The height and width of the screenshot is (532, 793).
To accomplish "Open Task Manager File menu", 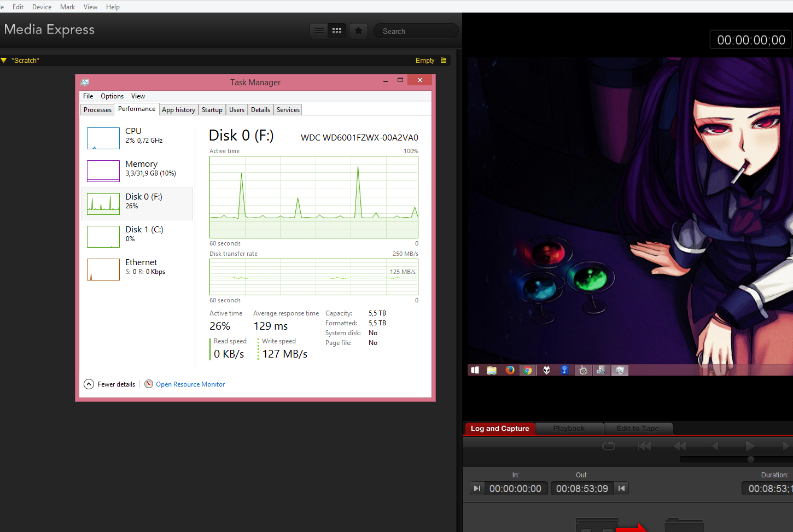I will point(88,96).
